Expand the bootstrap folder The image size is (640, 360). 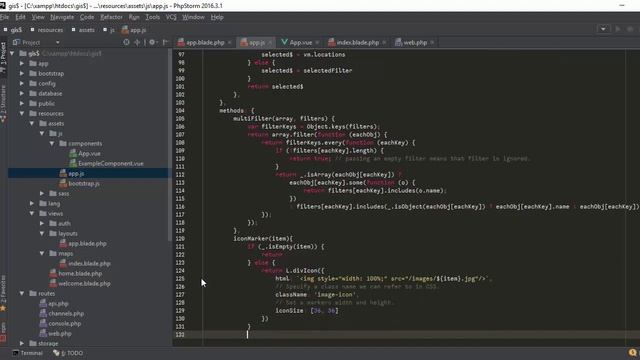22,73
